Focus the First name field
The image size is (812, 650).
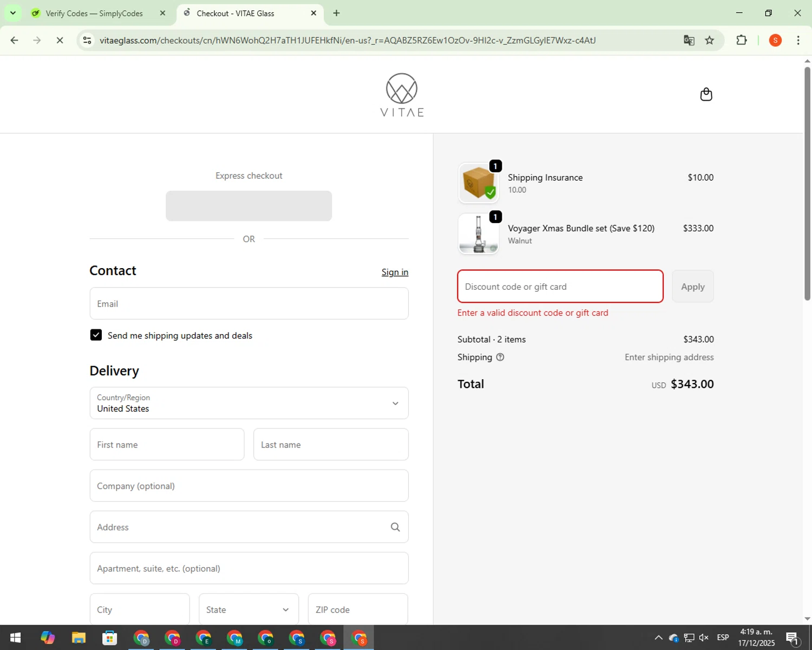click(167, 444)
